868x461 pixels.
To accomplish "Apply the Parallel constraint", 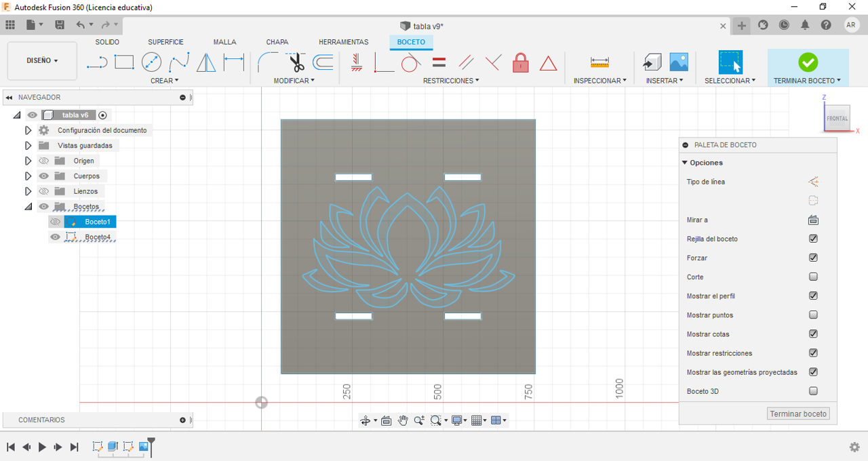I will (x=466, y=63).
